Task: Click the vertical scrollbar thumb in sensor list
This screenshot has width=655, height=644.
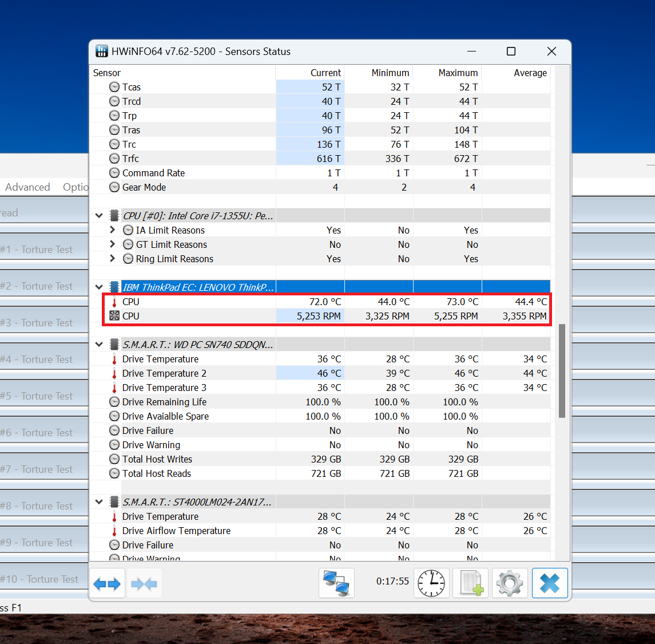Action: pyautogui.click(x=562, y=370)
